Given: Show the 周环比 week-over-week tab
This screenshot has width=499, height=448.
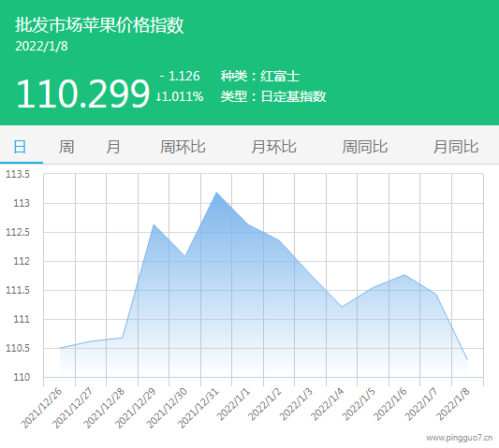Looking at the screenshot, I should 183,147.
